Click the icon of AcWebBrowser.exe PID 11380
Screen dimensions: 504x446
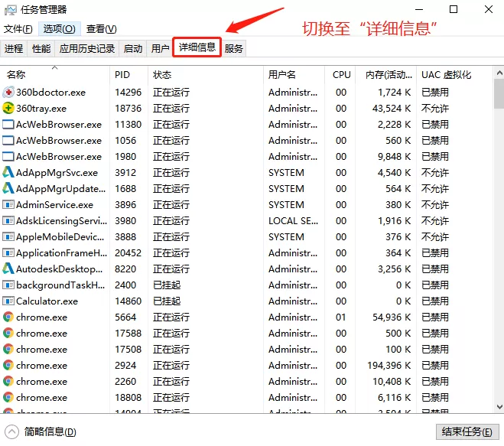[x=8, y=125]
